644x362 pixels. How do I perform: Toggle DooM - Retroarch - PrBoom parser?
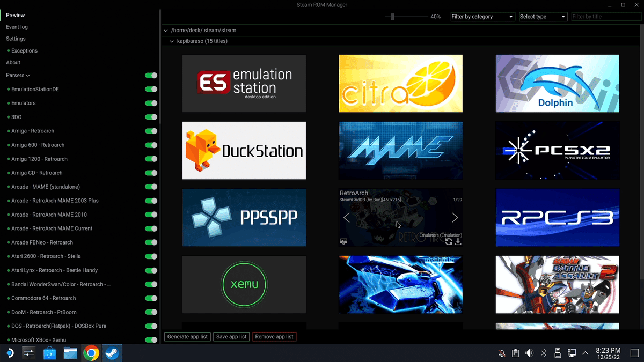pyautogui.click(x=151, y=312)
